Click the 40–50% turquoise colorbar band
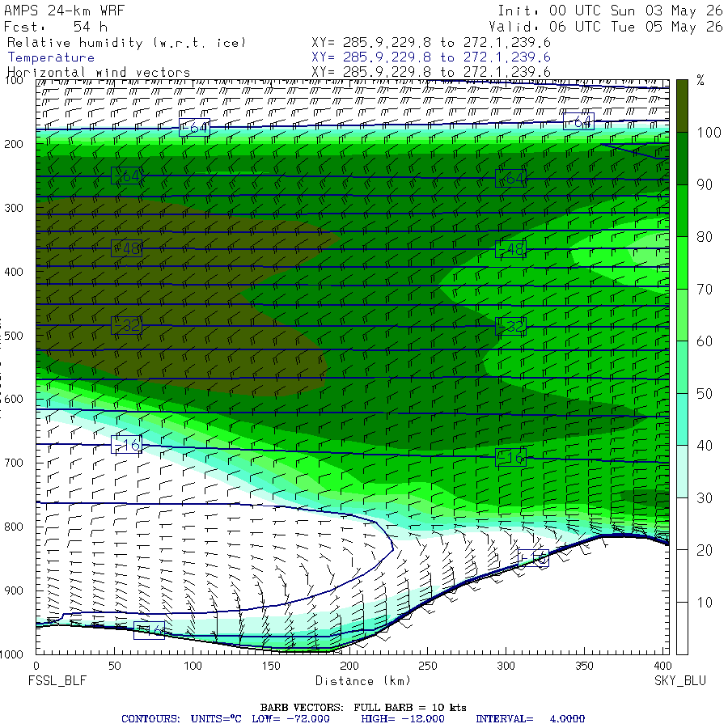The image size is (728, 728). pos(682,420)
